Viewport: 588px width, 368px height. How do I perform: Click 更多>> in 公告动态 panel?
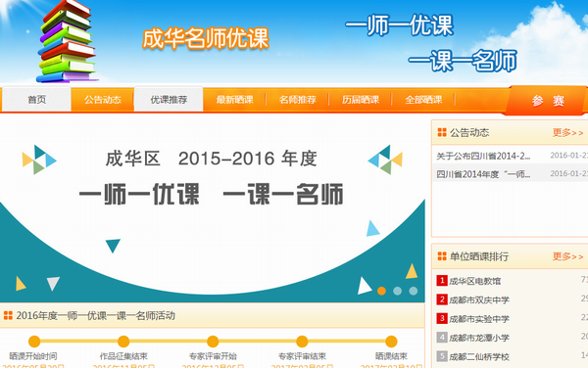tap(567, 132)
